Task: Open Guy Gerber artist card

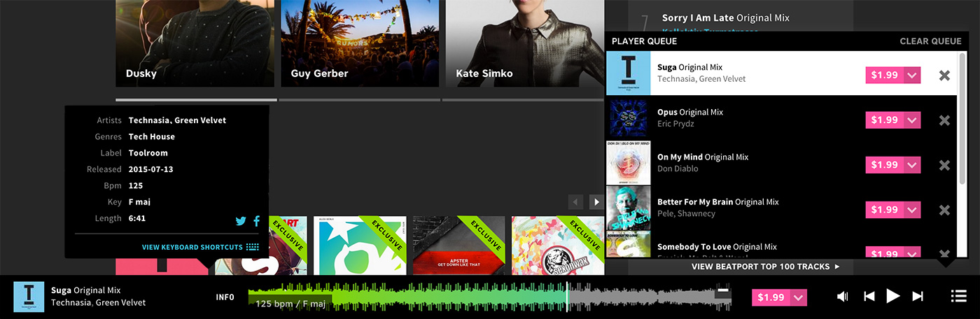Action: point(360,43)
